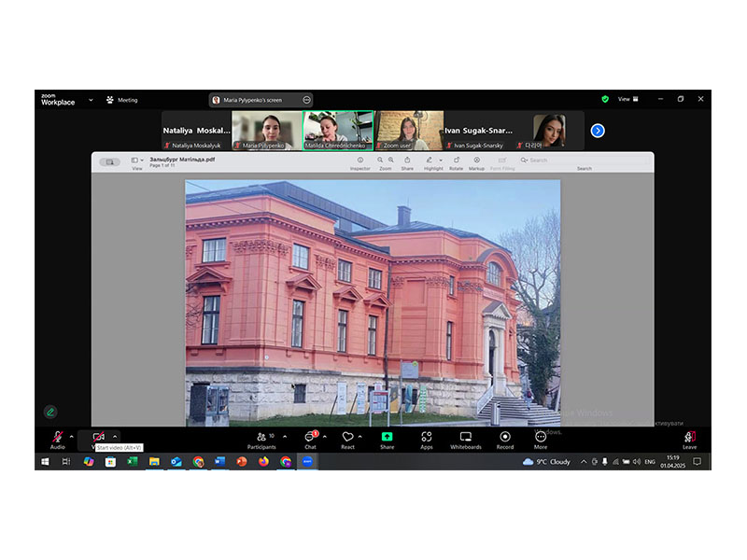Open Task View on the taskbar
The height and width of the screenshot is (560, 747).
(66, 461)
